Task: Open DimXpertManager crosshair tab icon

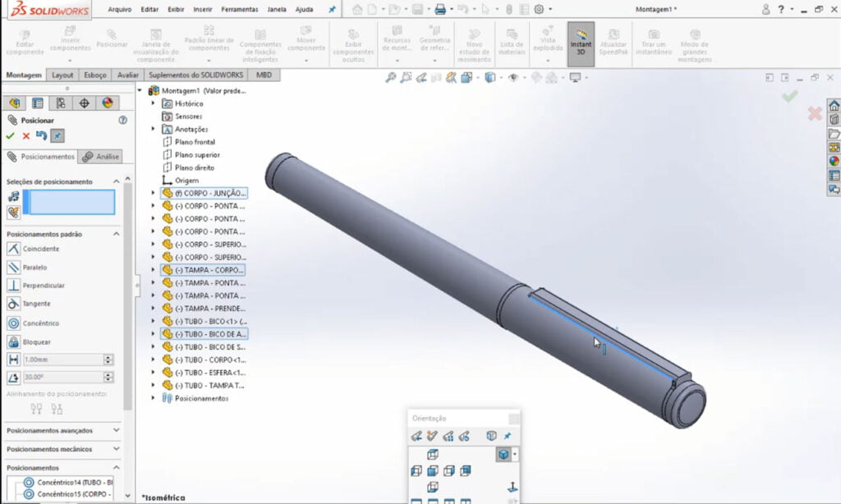Action: click(85, 103)
